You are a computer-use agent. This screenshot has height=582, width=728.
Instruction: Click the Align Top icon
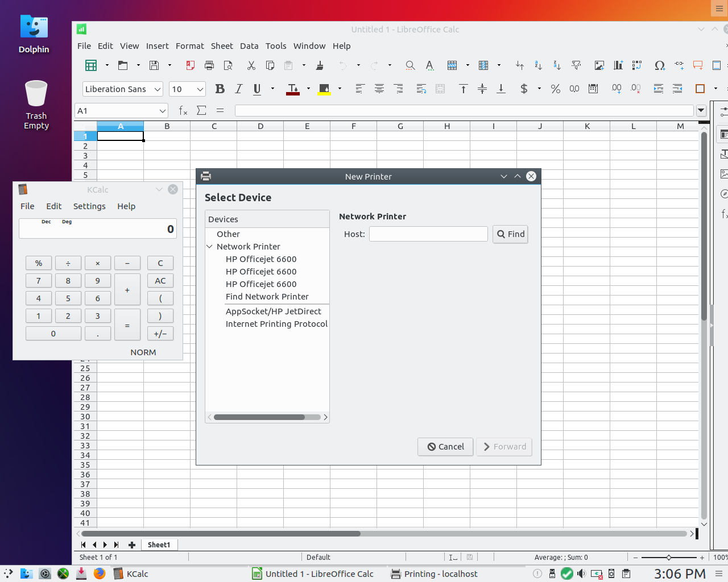coord(464,89)
